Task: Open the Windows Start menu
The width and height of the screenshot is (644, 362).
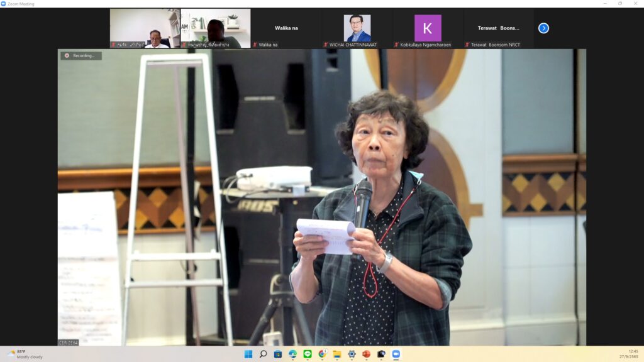Action: pos(248,354)
